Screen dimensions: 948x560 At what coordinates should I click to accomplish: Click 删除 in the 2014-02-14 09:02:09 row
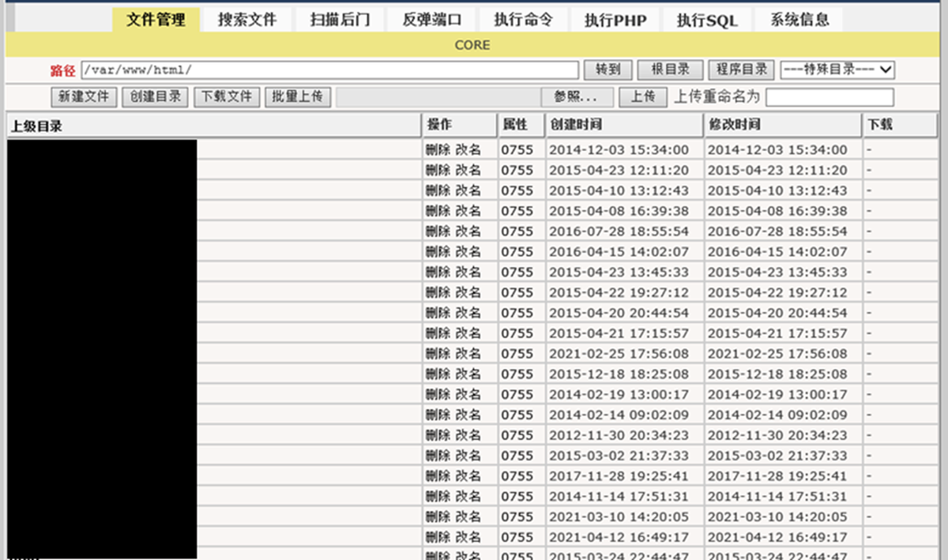click(438, 415)
